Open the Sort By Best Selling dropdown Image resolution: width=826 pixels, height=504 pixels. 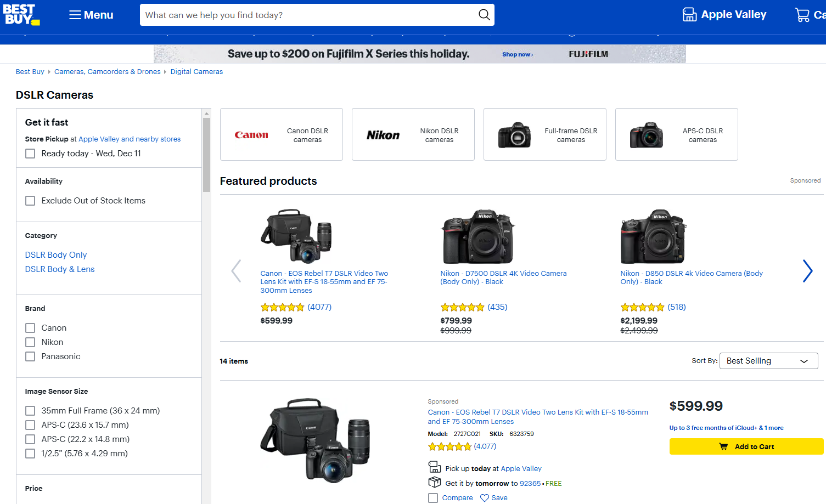pyautogui.click(x=768, y=361)
